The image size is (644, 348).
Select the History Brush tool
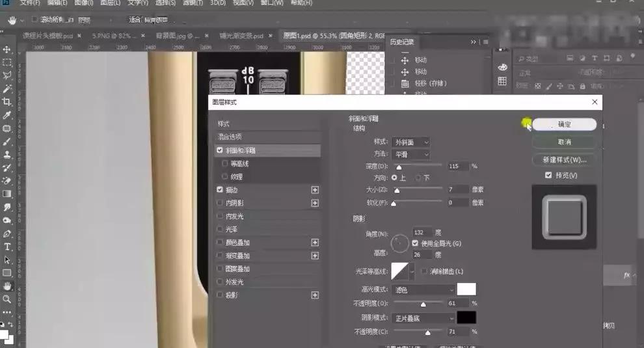coord(7,168)
